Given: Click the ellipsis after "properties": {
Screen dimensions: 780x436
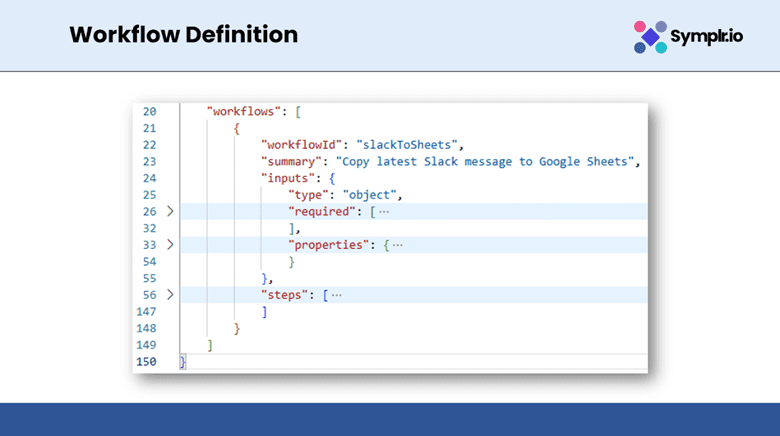Looking at the screenshot, I should [x=397, y=244].
